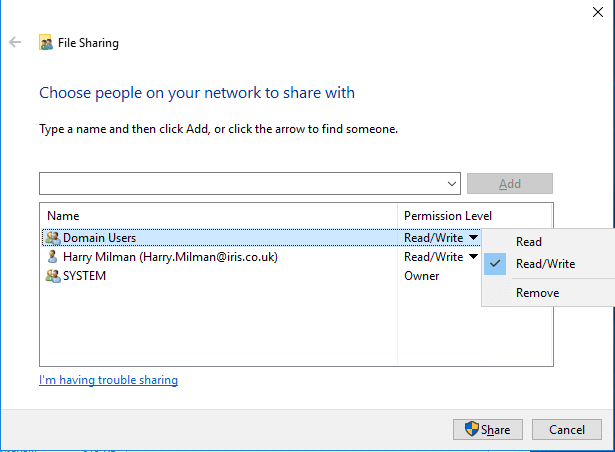Screen dimensions: 615x452
Task: Click the shield icon on Share button
Action: (472, 429)
